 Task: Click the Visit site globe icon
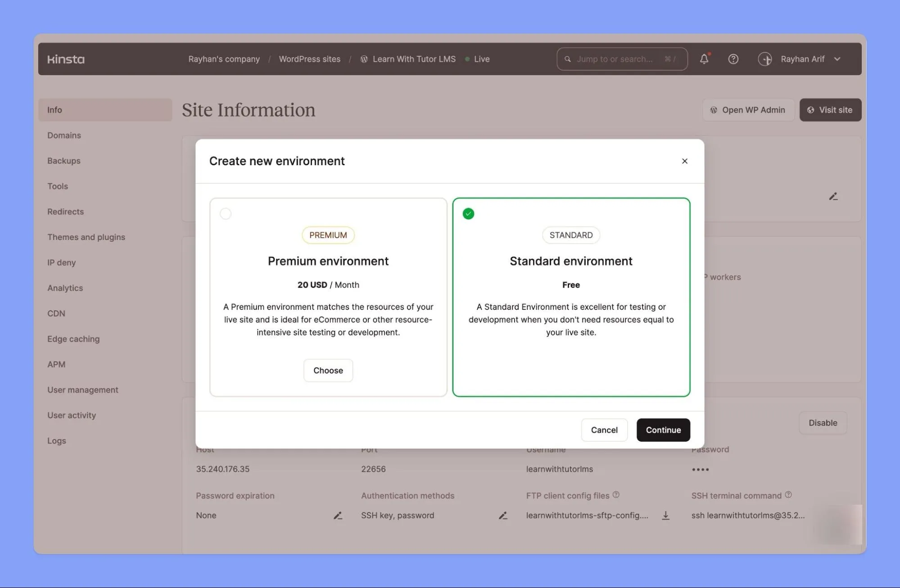click(811, 109)
